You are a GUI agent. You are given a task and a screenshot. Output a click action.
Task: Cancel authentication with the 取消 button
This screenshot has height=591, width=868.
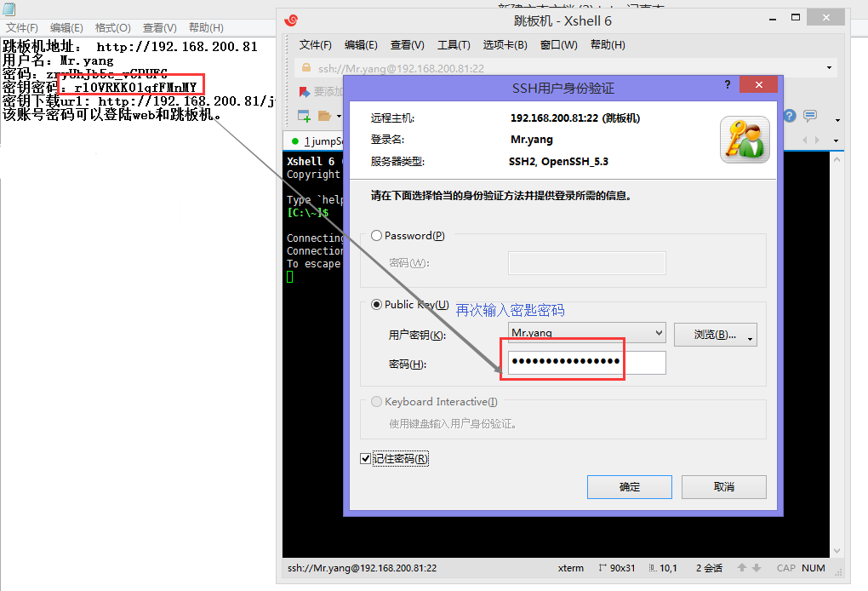click(724, 487)
